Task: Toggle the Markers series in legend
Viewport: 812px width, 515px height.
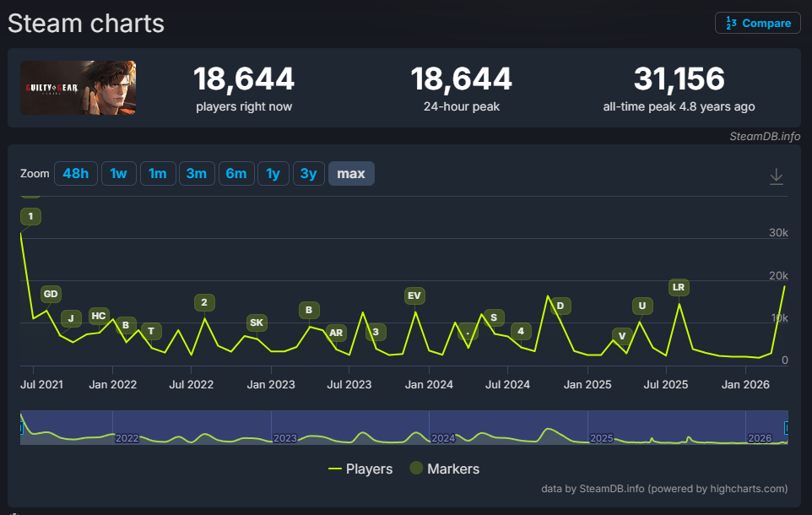Action: coord(444,469)
